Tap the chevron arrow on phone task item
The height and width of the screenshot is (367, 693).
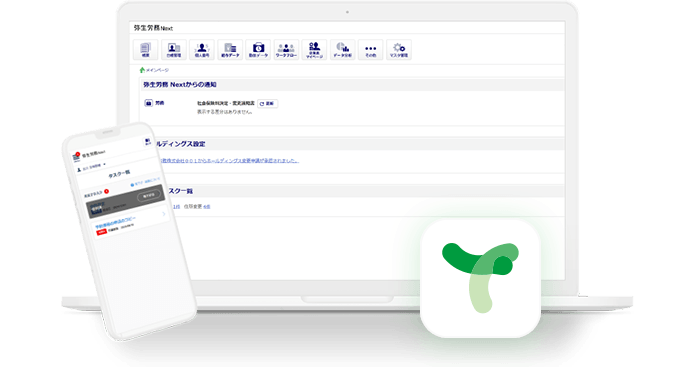tap(164, 214)
